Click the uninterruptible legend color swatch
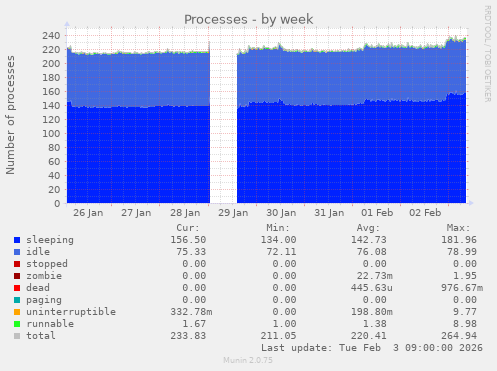Screen dimensions: 497x371 [17, 312]
